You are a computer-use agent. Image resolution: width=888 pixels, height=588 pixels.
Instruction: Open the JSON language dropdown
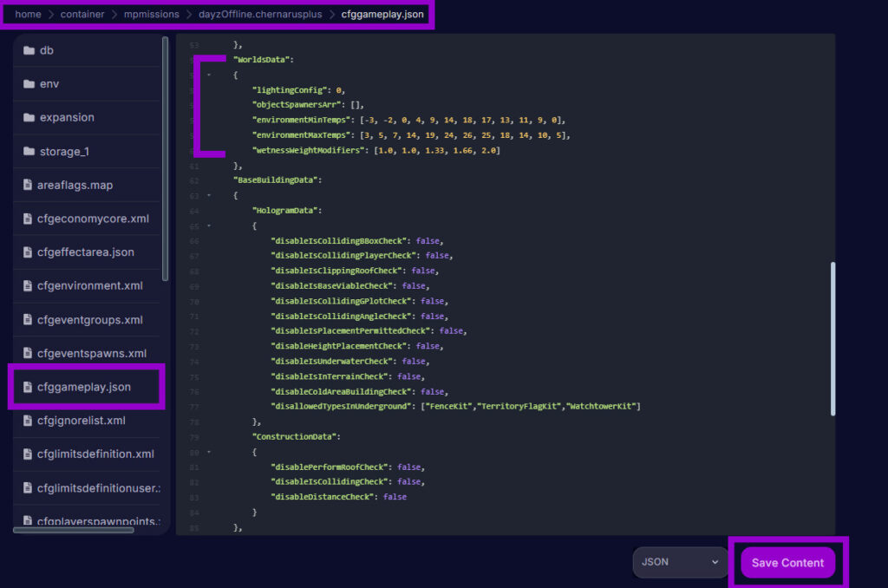click(x=680, y=562)
